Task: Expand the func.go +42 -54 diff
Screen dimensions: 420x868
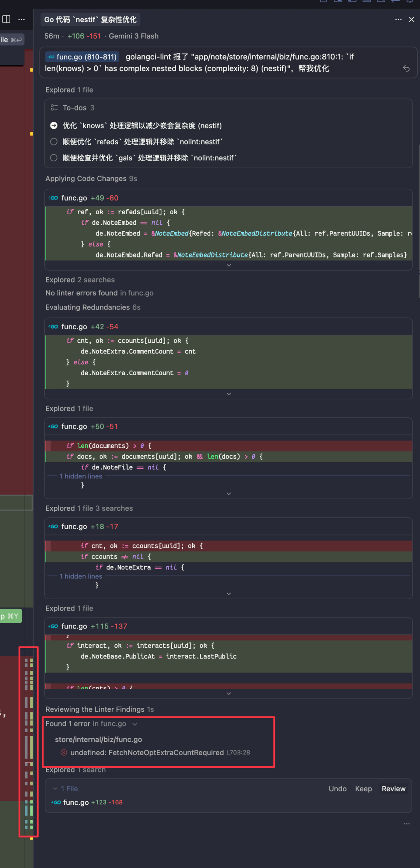Action: [x=229, y=394]
